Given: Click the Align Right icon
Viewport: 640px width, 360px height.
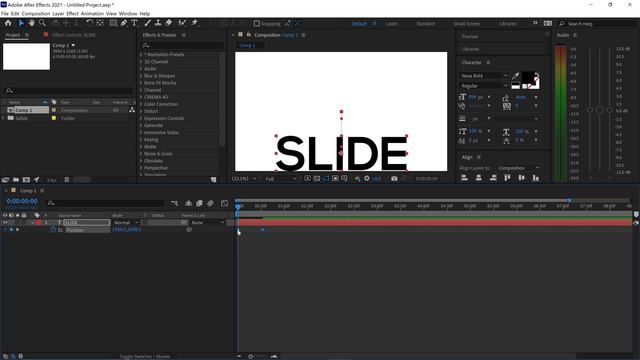Looking at the screenshot, I should pyautogui.click(x=493, y=178).
